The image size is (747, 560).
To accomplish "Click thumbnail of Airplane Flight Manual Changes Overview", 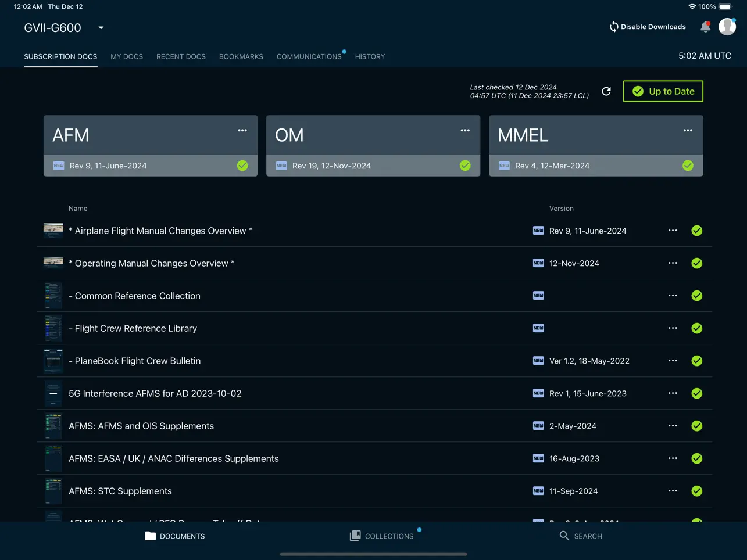I will pos(53,231).
